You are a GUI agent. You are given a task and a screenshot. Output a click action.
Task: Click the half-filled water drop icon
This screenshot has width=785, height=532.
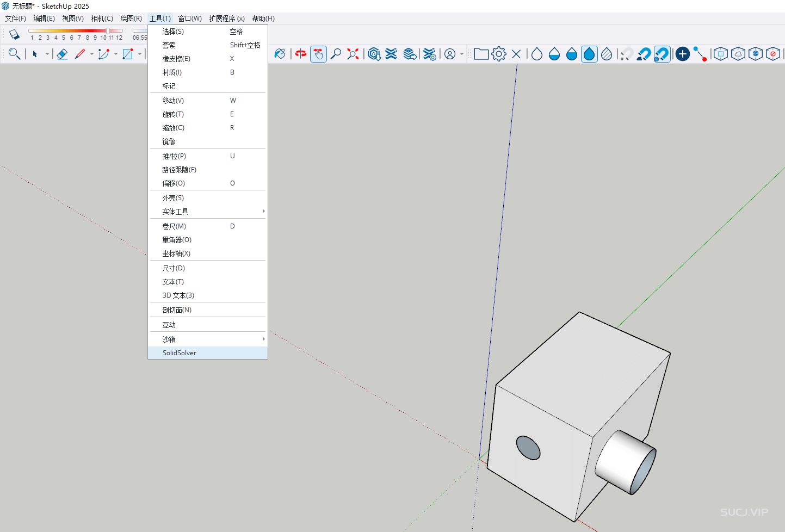554,54
